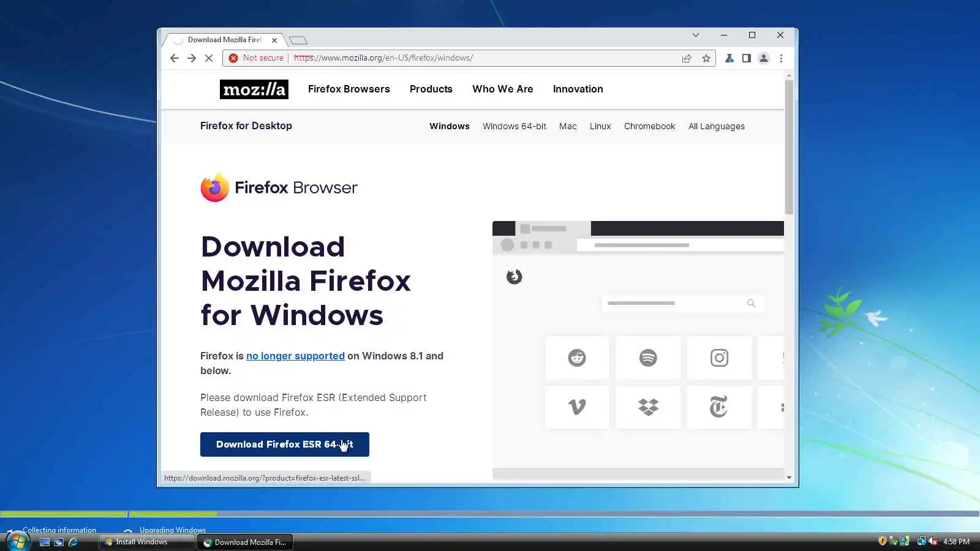Click the vertical page scrollbar thumb

click(789, 147)
